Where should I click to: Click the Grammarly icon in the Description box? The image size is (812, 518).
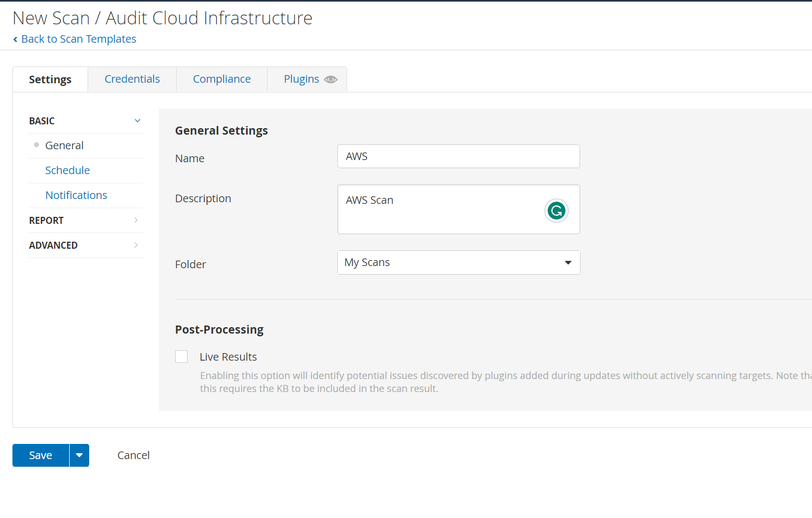point(556,210)
